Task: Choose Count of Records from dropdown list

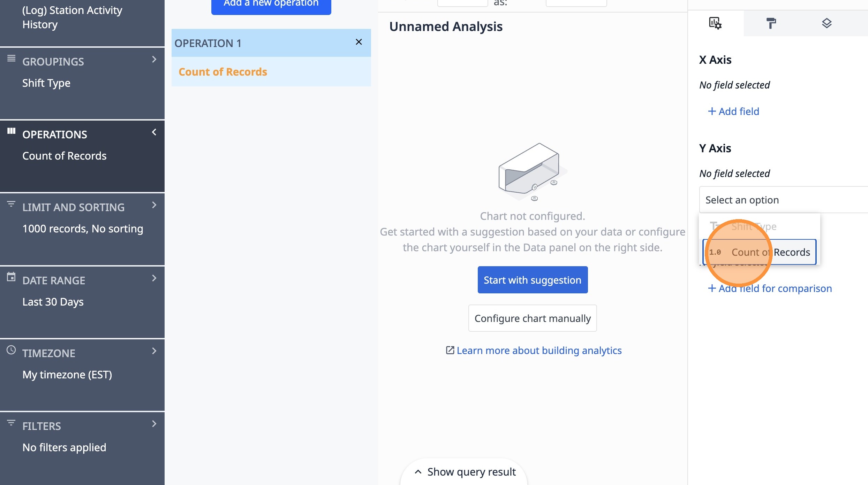Action: [760, 252]
